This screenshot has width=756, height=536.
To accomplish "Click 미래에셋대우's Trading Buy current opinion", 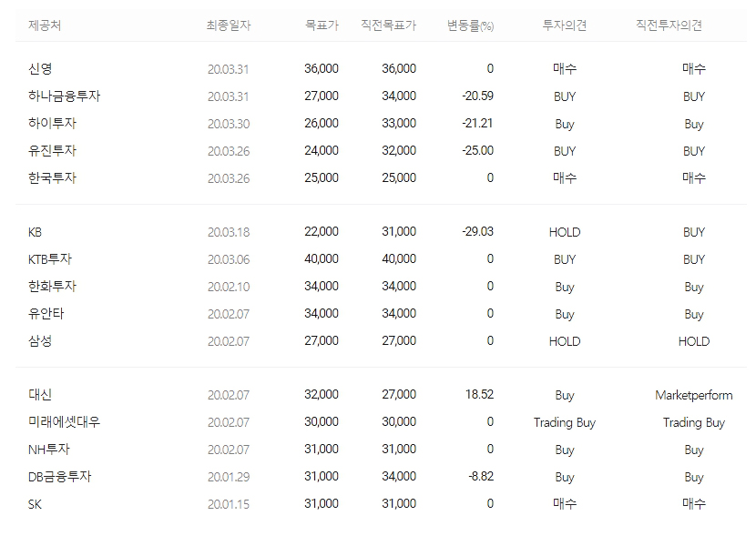I will [x=565, y=423].
